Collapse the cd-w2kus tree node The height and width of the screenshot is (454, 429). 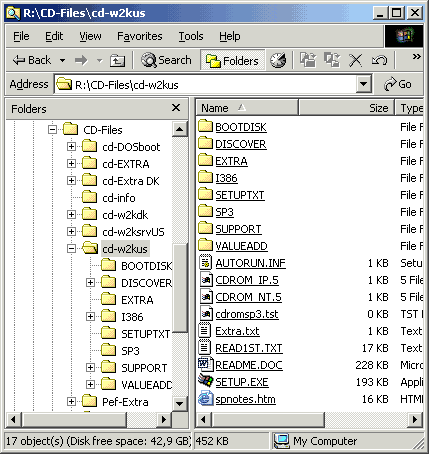point(71,248)
